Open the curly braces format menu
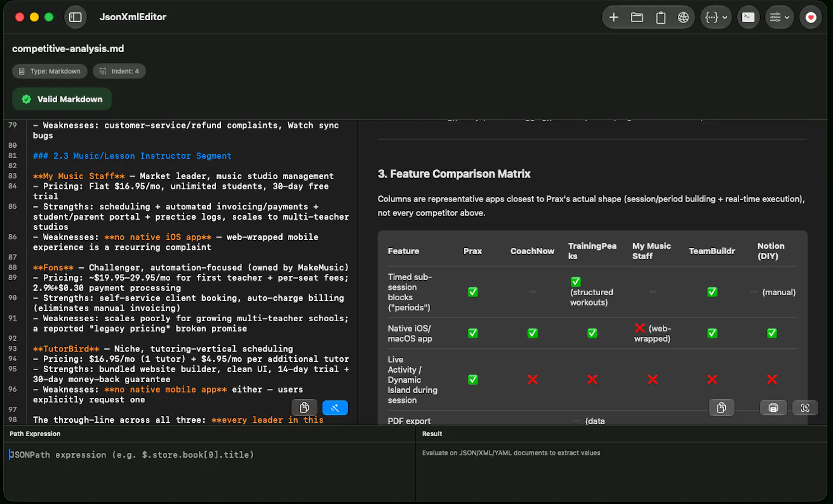833x504 pixels. coord(716,17)
